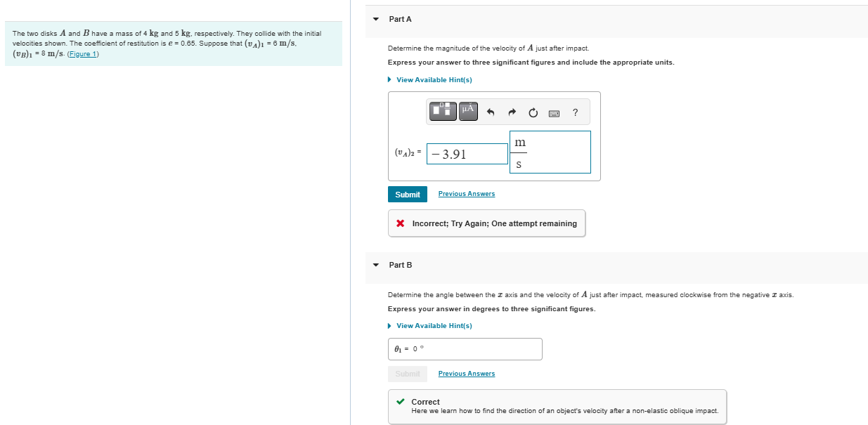Viewport: 868px width, 425px height.
Task: Click the green checkmark on the Correct feedback
Action: (x=401, y=401)
